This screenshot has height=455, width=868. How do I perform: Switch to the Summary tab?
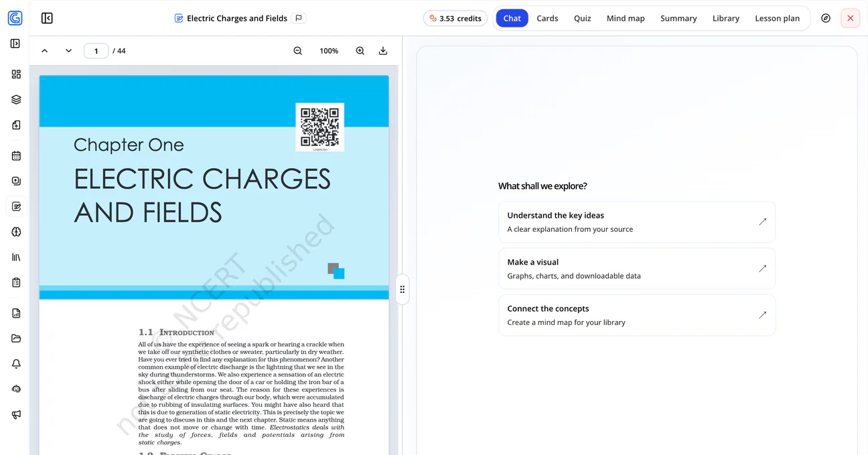pyautogui.click(x=678, y=18)
